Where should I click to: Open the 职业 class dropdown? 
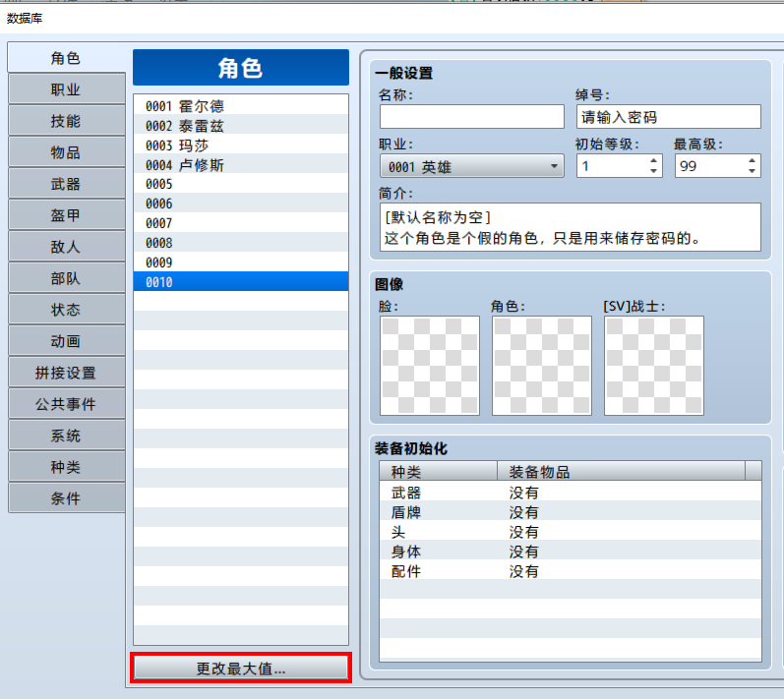(x=471, y=166)
